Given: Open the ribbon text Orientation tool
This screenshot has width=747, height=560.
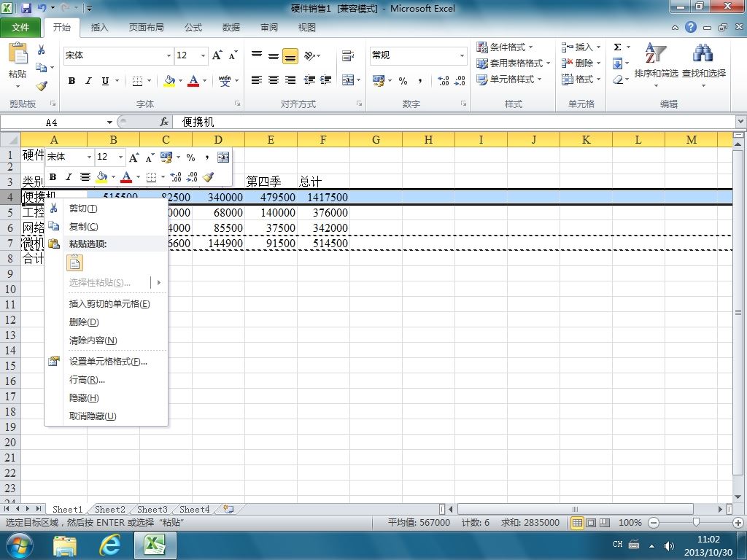Looking at the screenshot, I should [x=309, y=55].
